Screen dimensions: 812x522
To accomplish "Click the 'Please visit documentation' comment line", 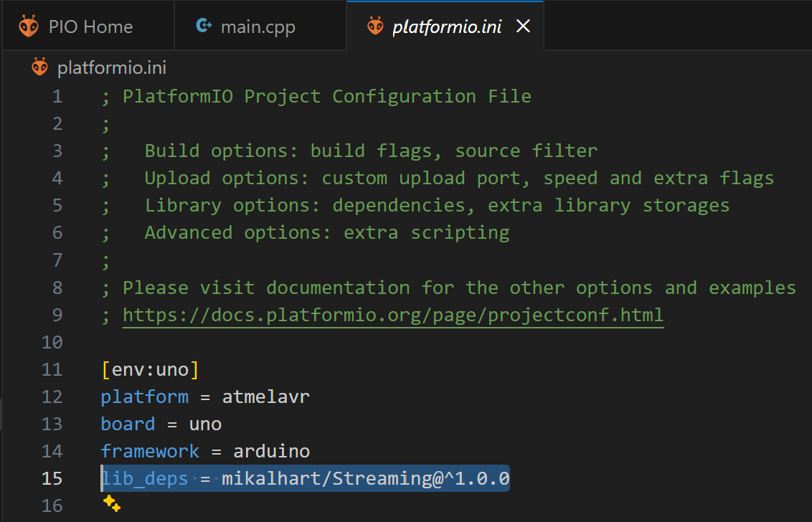I will [x=459, y=288].
